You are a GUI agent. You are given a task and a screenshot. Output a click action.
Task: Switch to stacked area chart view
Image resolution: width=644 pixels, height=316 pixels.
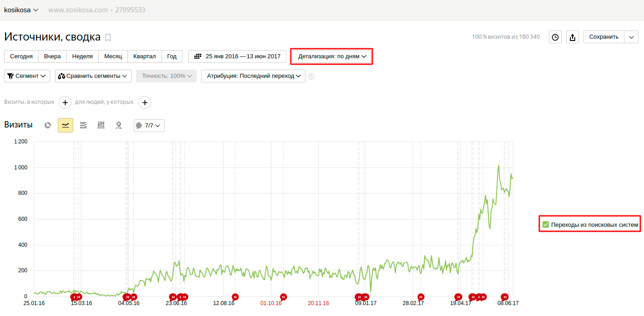83,125
